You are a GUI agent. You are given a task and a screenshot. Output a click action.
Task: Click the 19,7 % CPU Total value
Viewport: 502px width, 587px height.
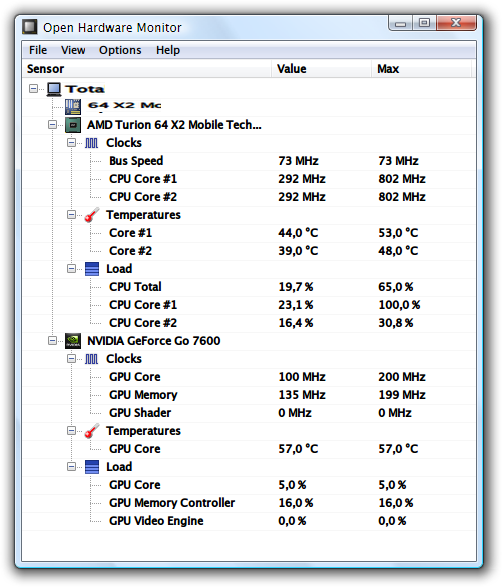[296, 287]
